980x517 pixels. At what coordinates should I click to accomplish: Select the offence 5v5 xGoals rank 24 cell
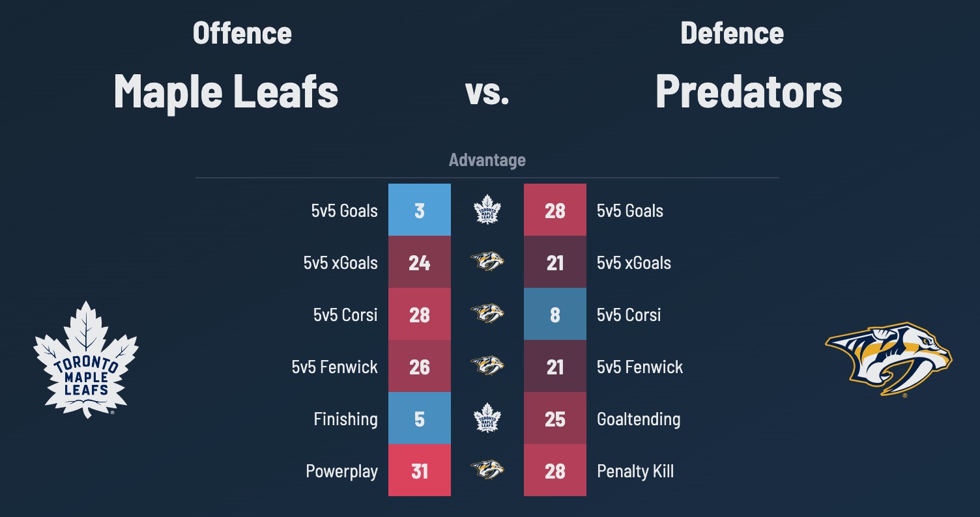(420, 262)
